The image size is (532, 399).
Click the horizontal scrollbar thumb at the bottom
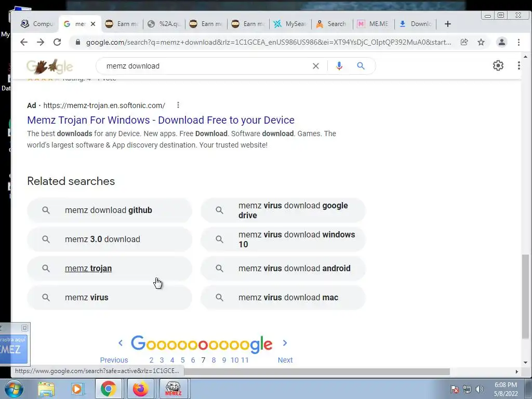click(316, 372)
